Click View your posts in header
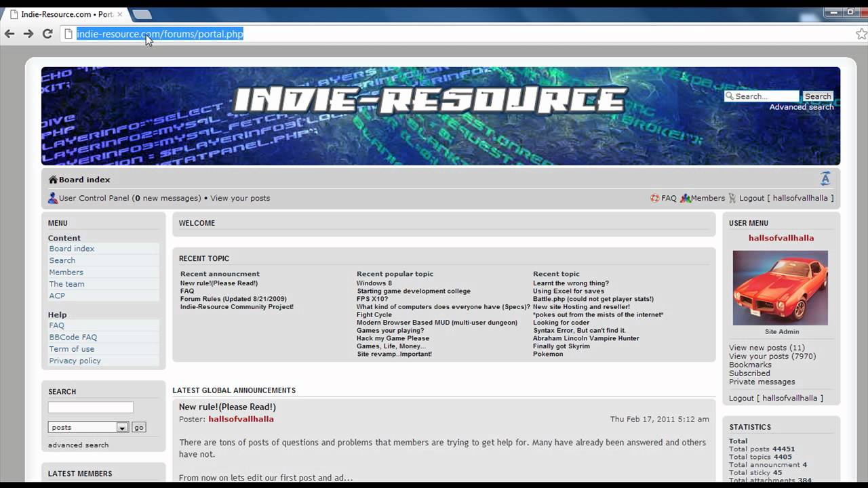868x488 pixels. [x=240, y=198]
